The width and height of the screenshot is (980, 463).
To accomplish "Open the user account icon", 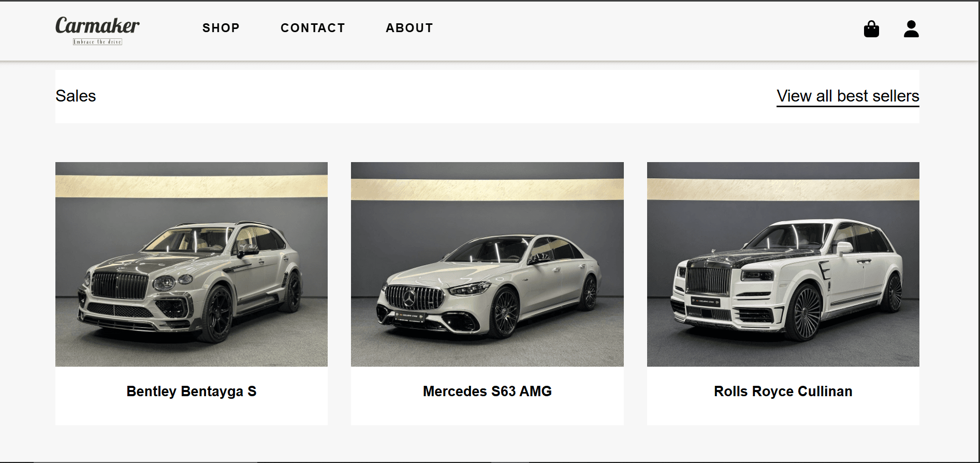I will pos(911,29).
